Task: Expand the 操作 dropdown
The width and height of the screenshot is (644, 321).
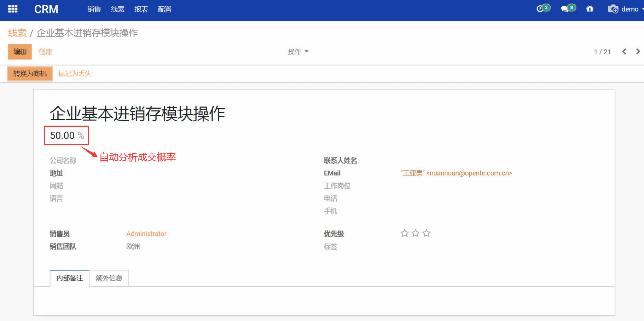Action: pyautogui.click(x=298, y=52)
